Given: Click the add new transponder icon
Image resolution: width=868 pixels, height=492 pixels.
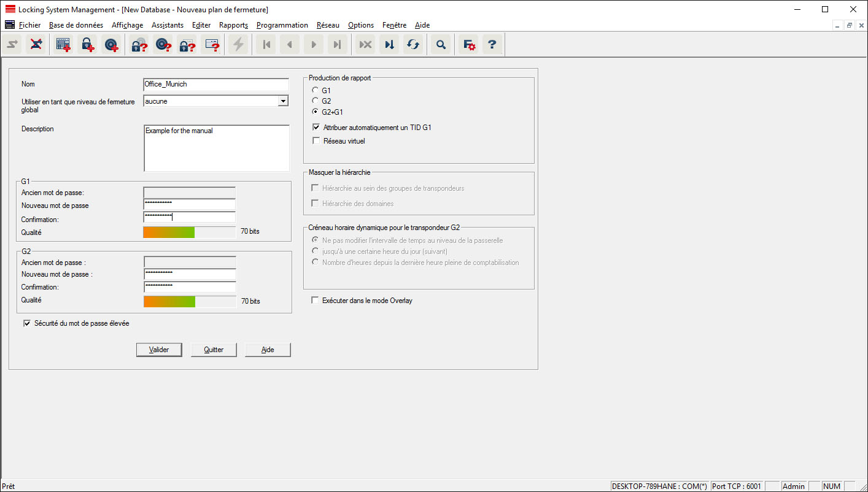Looking at the screenshot, I should coord(111,45).
